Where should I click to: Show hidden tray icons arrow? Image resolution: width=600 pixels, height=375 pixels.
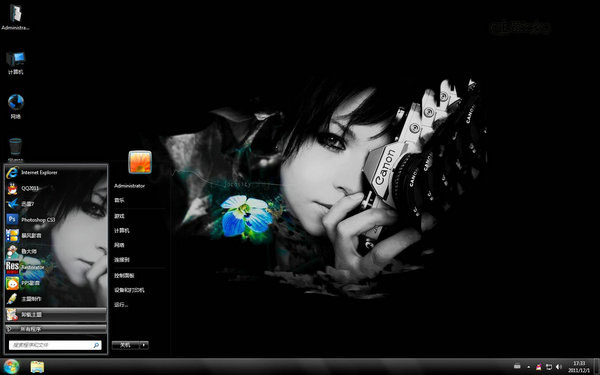[529, 367]
